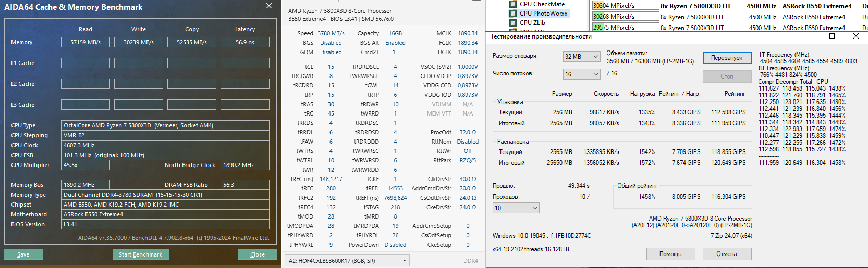This screenshot has height=268, width=868.
Task: Click the Стоп button
Action: point(727,76)
